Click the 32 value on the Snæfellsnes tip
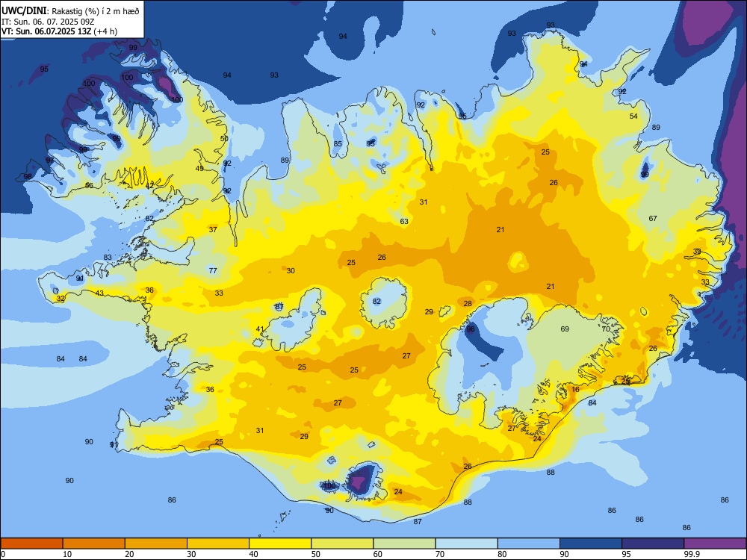 click(61, 299)
